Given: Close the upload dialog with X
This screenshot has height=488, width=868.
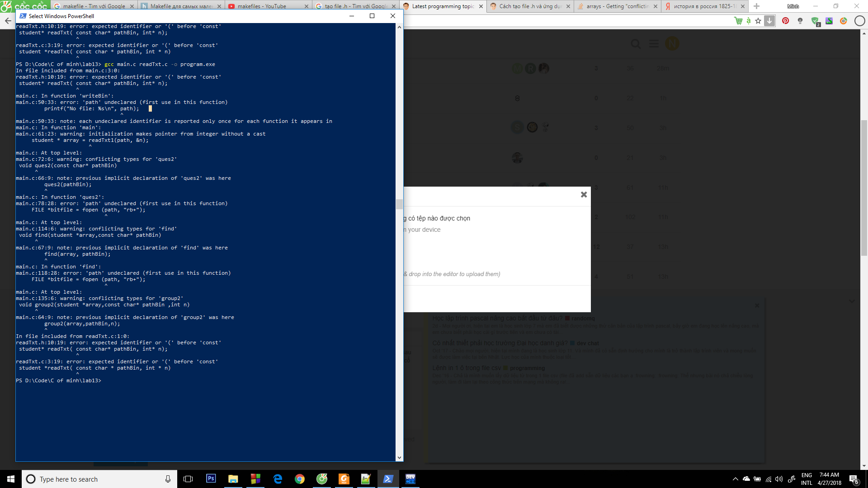Looking at the screenshot, I should (x=584, y=194).
